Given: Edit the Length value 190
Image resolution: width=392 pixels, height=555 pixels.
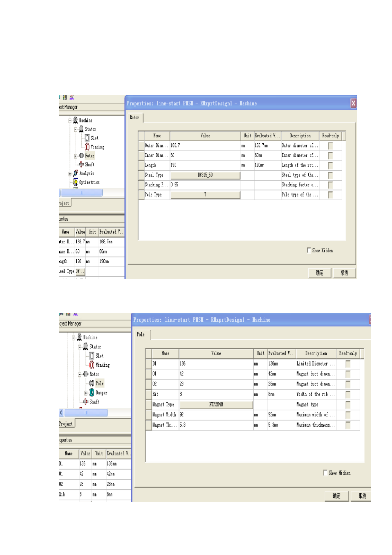Looking at the screenshot, I should coord(205,165).
